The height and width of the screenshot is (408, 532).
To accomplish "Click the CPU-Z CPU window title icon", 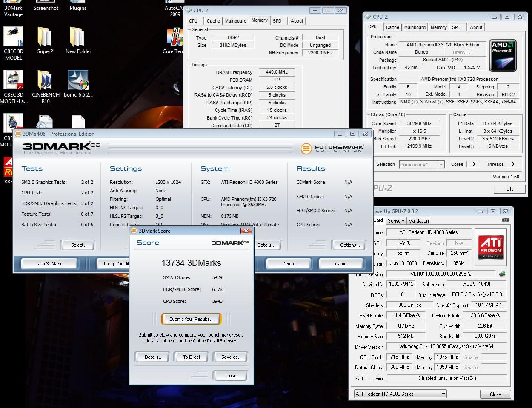I will pos(368,17).
